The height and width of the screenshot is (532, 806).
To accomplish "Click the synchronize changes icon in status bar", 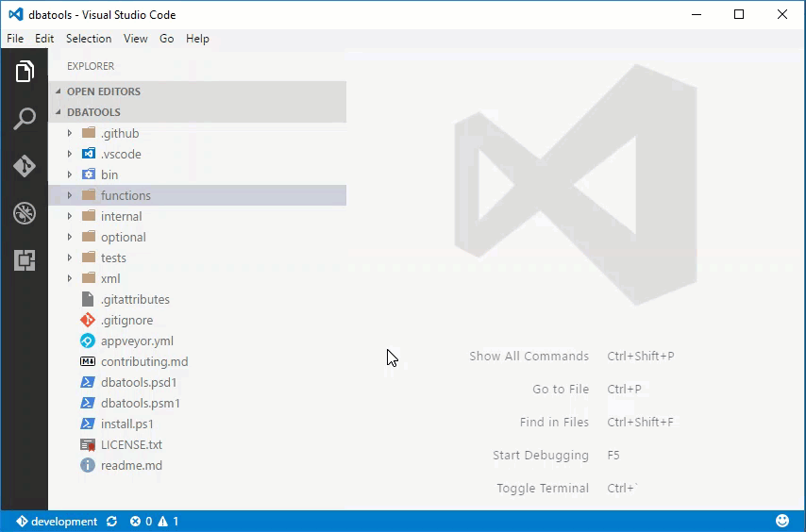I will (x=112, y=522).
